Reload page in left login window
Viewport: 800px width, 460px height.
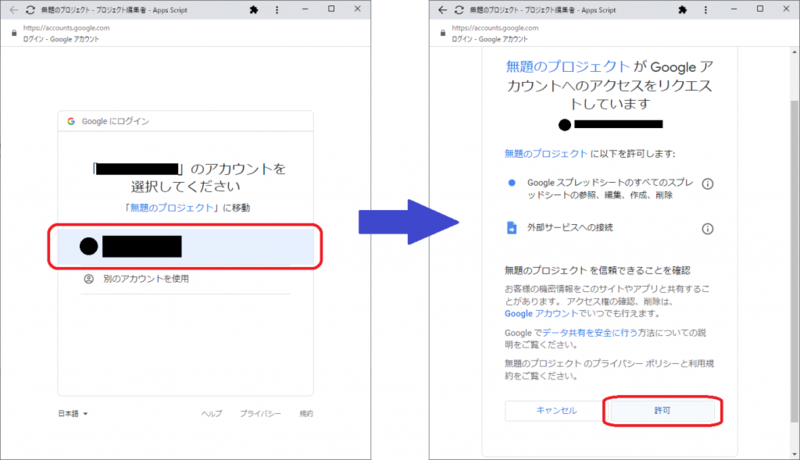pos(30,10)
